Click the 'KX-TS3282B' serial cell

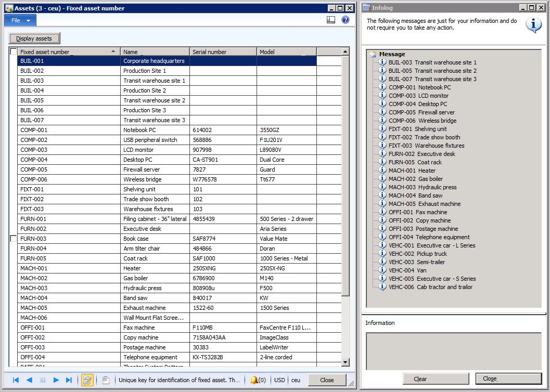(x=223, y=357)
